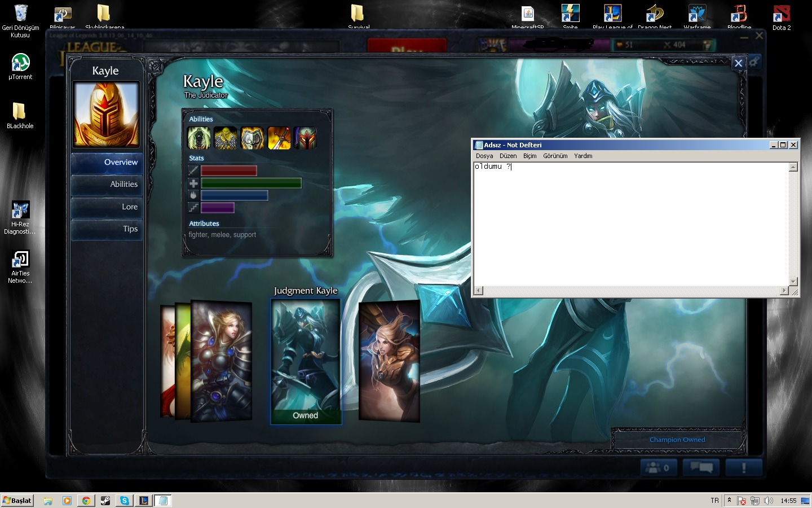Switch to the Abilities tab
The image size is (812, 508).
pyautogui.click(x=107, y=185)
